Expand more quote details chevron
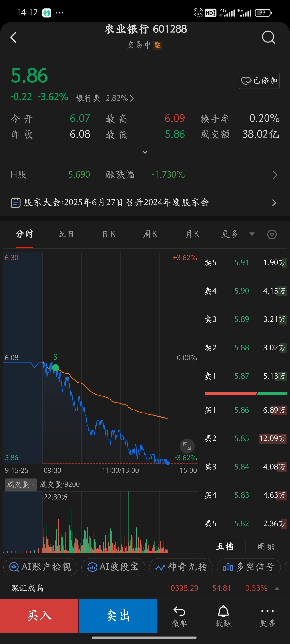This screenshot has width=290, height=644. coord(145,152)
